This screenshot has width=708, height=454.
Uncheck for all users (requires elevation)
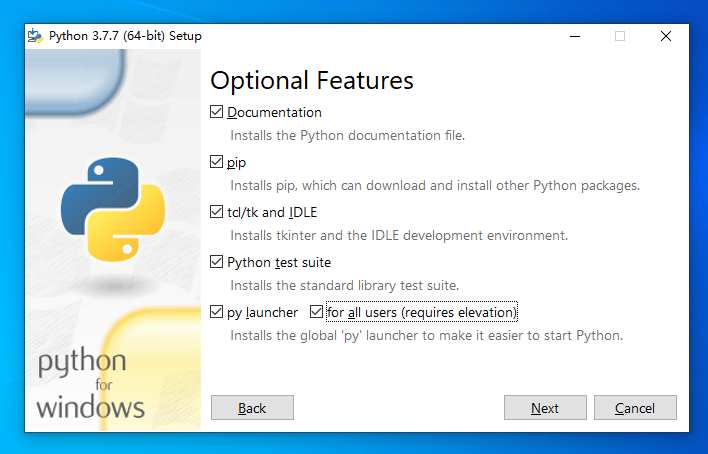(x=316, y=312)
